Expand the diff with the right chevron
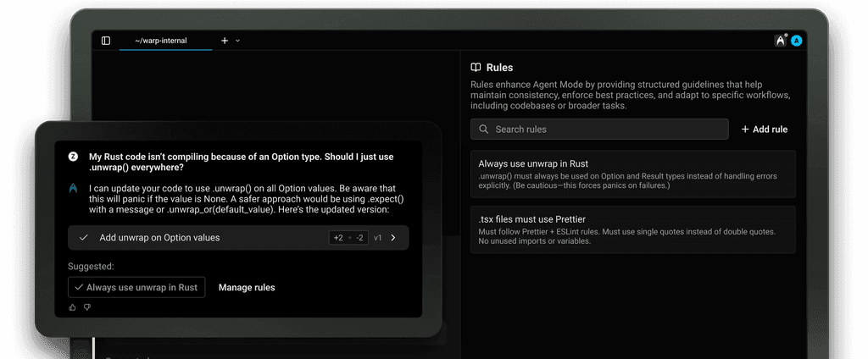 393,237
